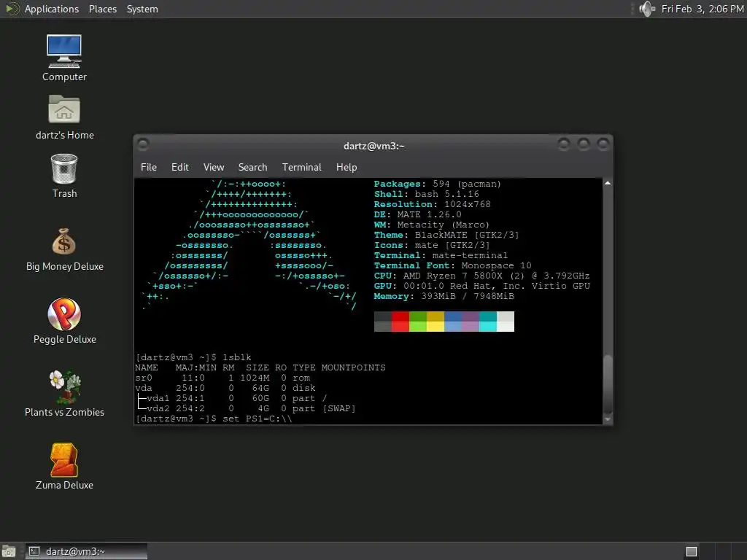Open the terminal View menu
The width and height of the screenshot is (747, 560).
(x=214, y=167)
